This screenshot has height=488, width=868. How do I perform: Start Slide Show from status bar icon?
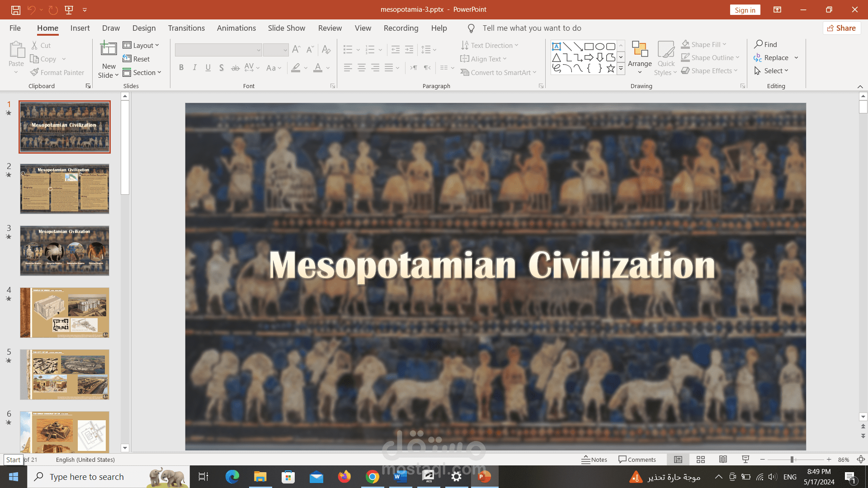(x=745, y=460)
